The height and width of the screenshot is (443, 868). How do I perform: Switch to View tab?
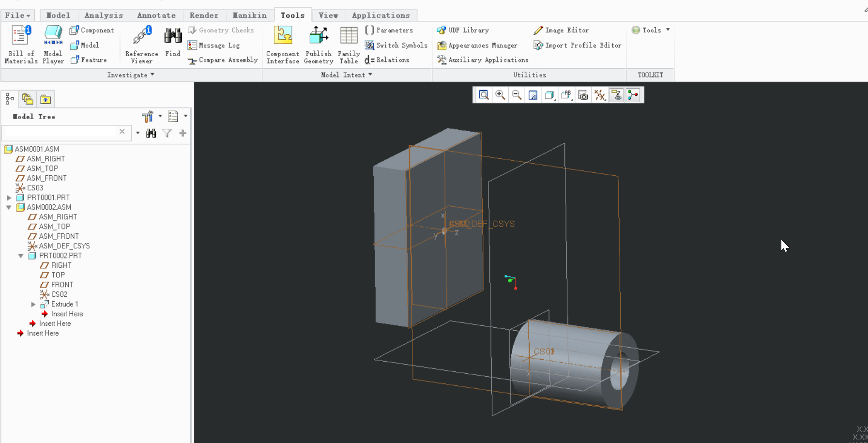[328, 15]
